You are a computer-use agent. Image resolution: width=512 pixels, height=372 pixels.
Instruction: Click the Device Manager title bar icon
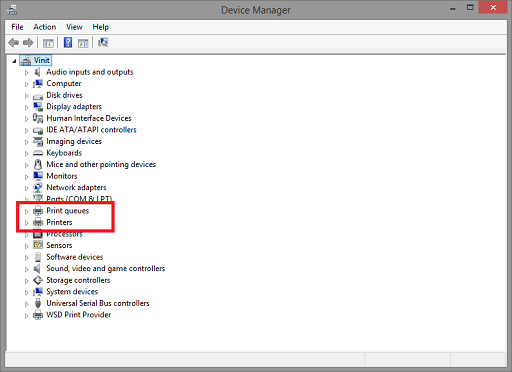pos(12,10)
